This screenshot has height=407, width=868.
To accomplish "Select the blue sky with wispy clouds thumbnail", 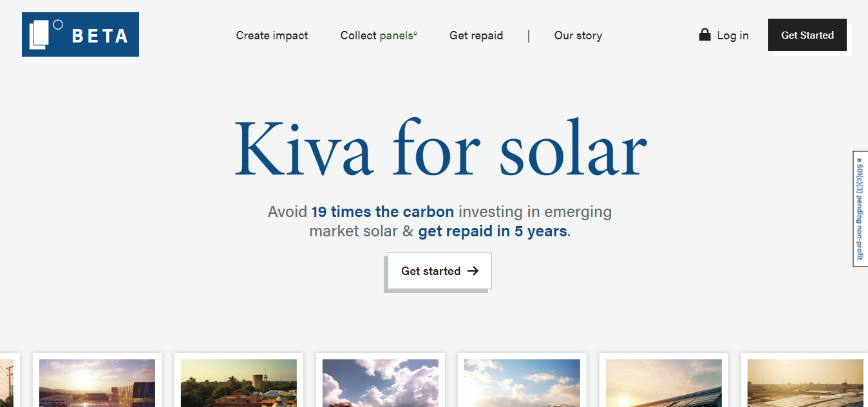I will click(x=522, y=384).
